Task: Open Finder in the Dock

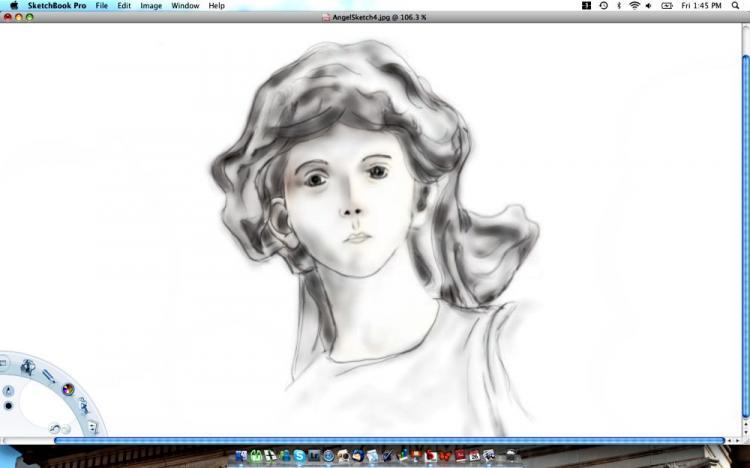Action: click(241, 456)
